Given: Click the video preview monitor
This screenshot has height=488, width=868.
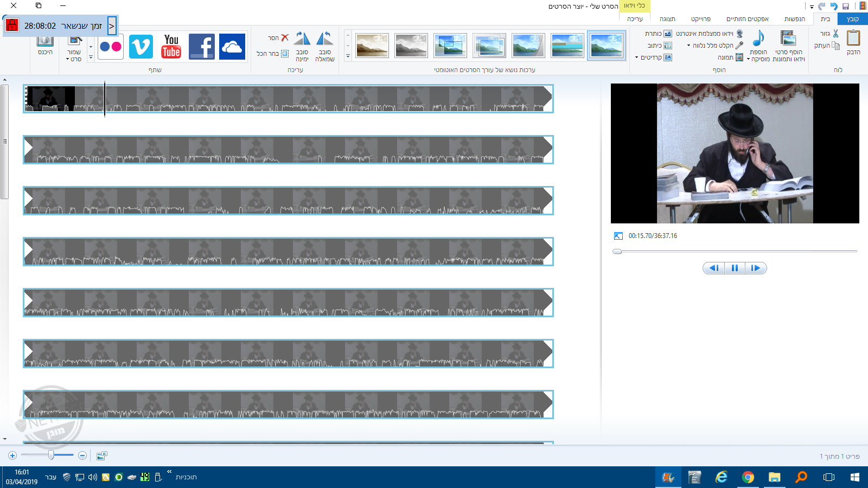Looking at the screenshot, I should click(x=735, y=153).
